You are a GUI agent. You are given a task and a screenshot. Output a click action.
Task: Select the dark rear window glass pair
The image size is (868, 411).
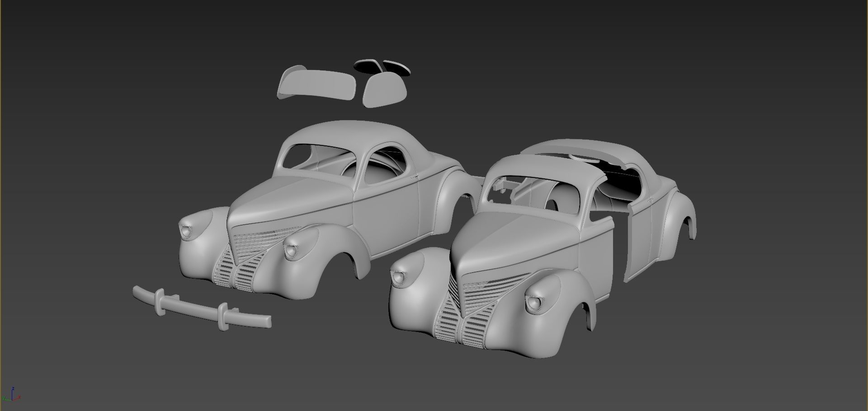pyautogui.click(x=382, y=66)
